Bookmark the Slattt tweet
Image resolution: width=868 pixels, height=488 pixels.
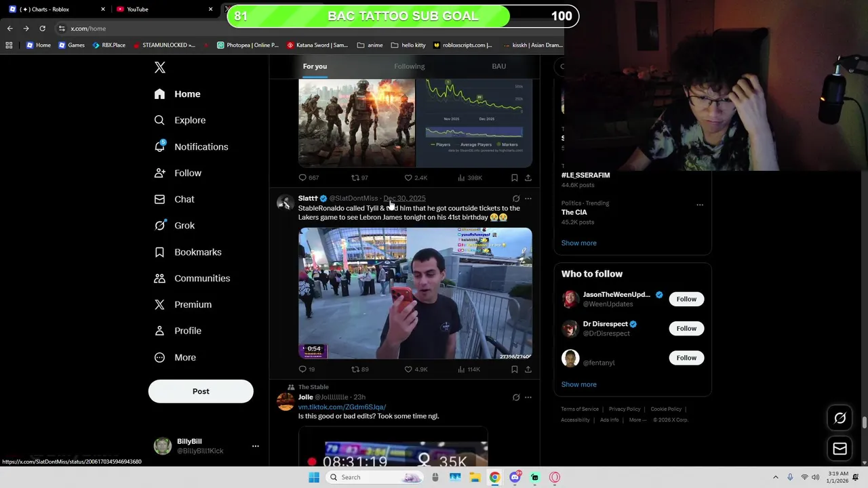tap(514, 369)
